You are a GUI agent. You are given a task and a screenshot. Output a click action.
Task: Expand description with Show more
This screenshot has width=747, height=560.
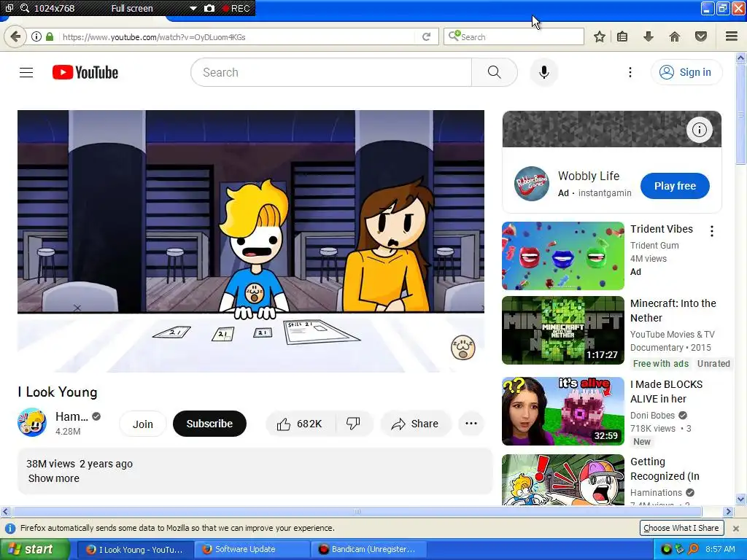(x=54, y=478)
